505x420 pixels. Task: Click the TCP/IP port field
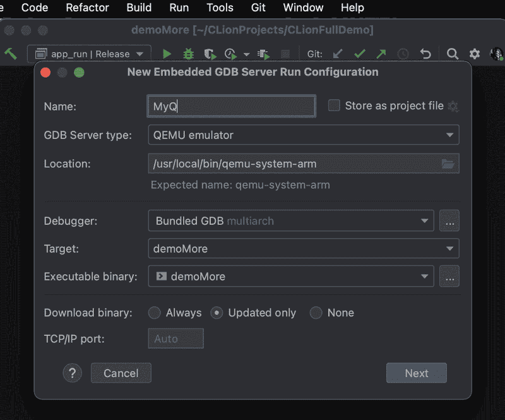[176, 339]
